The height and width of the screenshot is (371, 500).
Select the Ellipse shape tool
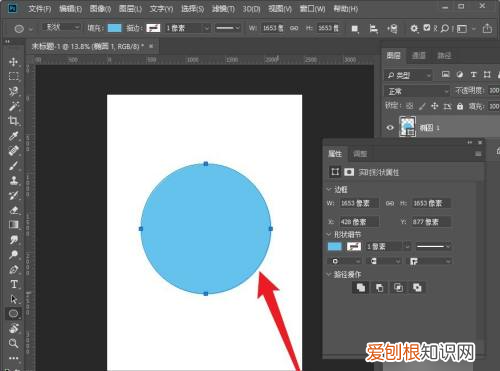[13, 314]
